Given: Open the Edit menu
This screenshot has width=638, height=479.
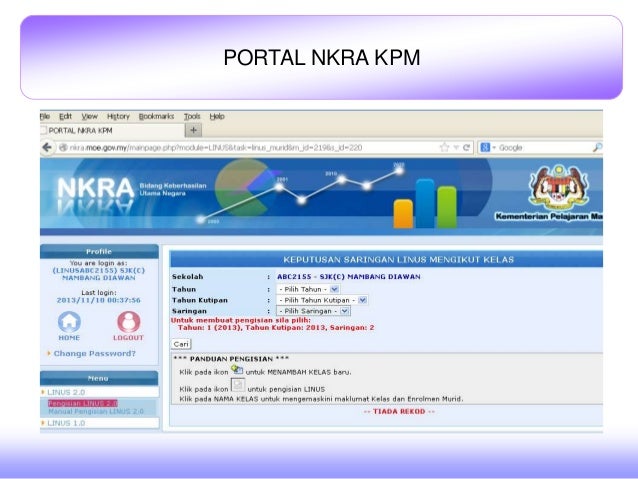Looking at the screenshot, I should (66, 116).
